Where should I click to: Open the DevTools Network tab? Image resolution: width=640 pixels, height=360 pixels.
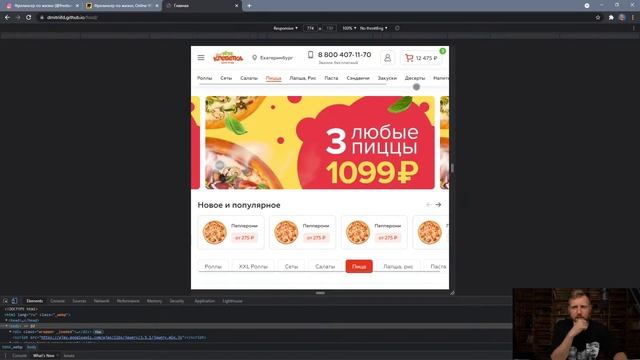(x=101, y=301)
